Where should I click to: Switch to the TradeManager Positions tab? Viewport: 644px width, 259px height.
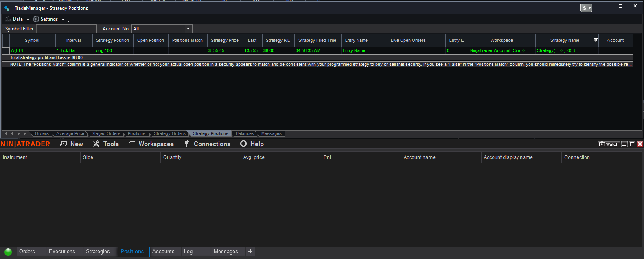coord(136,133)
